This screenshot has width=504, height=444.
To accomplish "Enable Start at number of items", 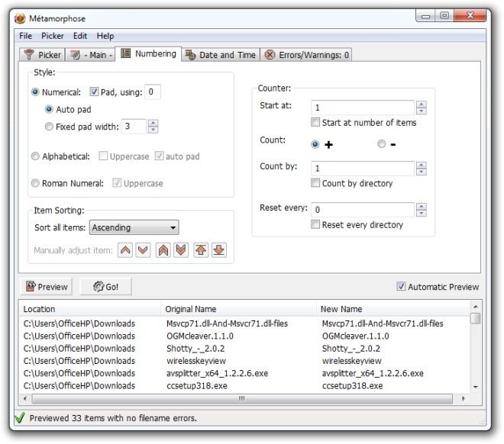I will pos(315,122).
